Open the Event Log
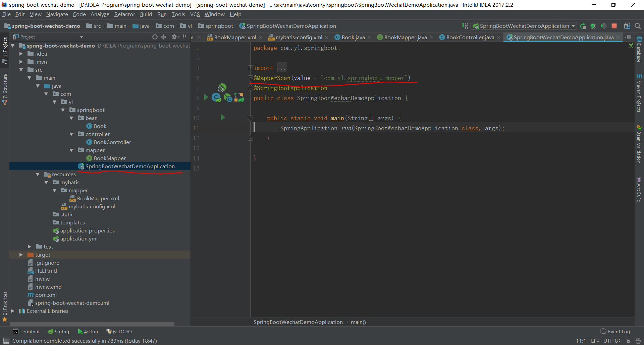This screenshot has height=345, width=644. click(615, 332)
